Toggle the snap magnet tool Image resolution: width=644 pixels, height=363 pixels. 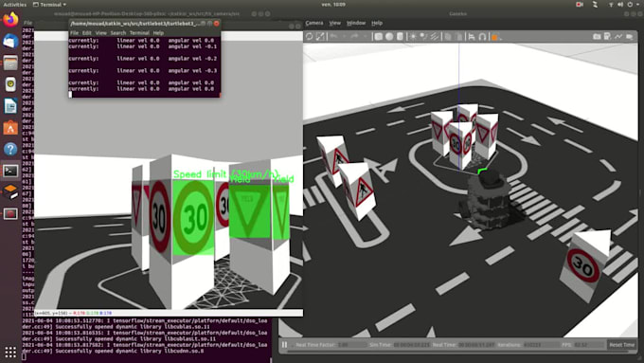482,37
